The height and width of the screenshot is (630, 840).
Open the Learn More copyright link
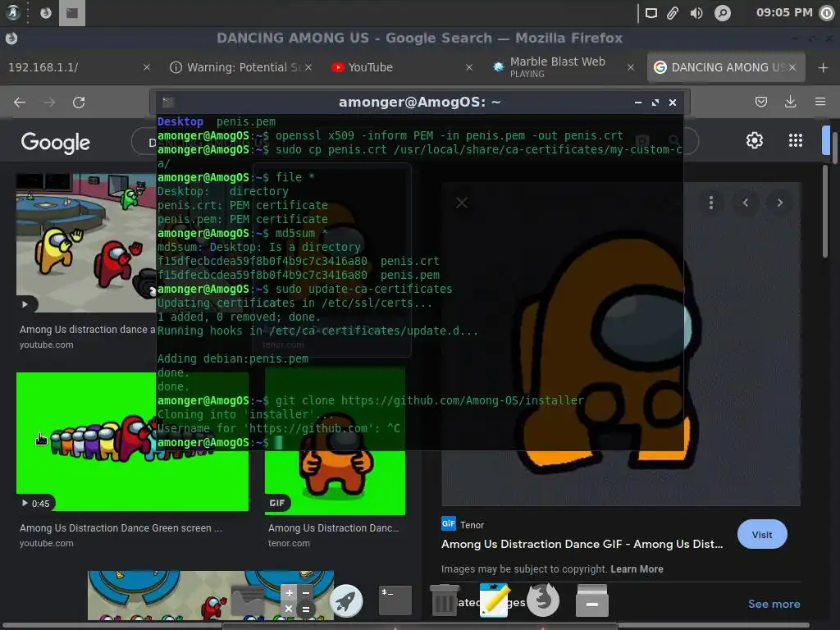click(637, 569)
